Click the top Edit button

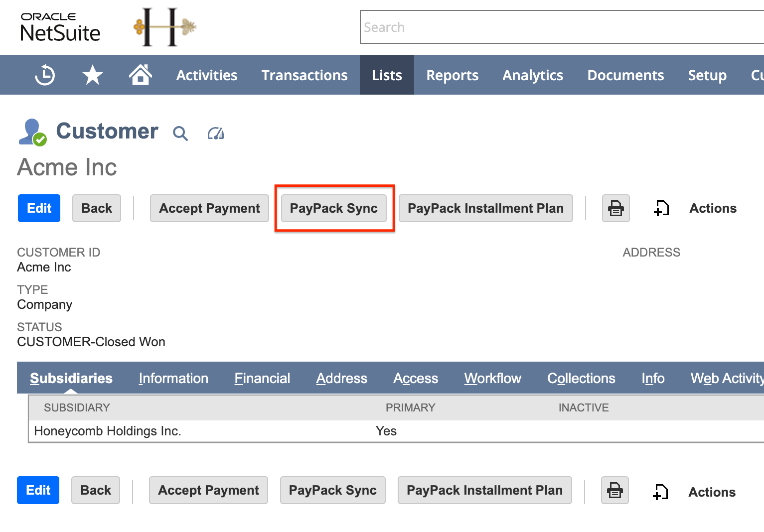(39, 208)
